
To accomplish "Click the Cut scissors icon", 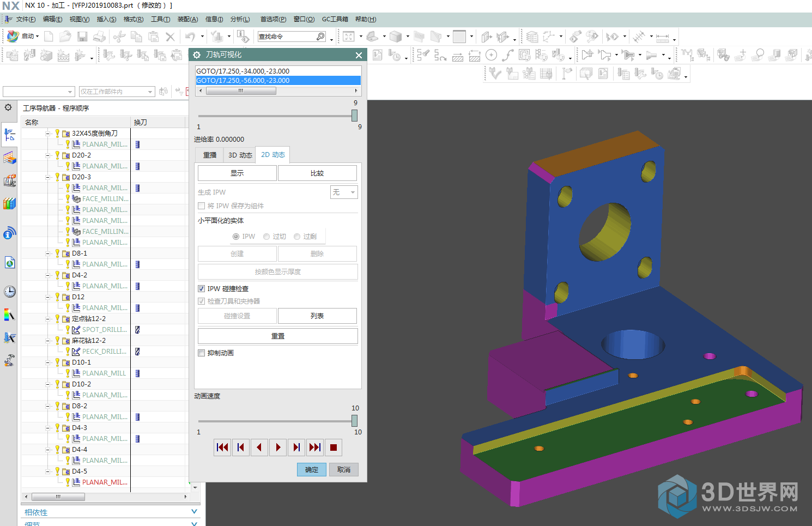I will [119, 37].
